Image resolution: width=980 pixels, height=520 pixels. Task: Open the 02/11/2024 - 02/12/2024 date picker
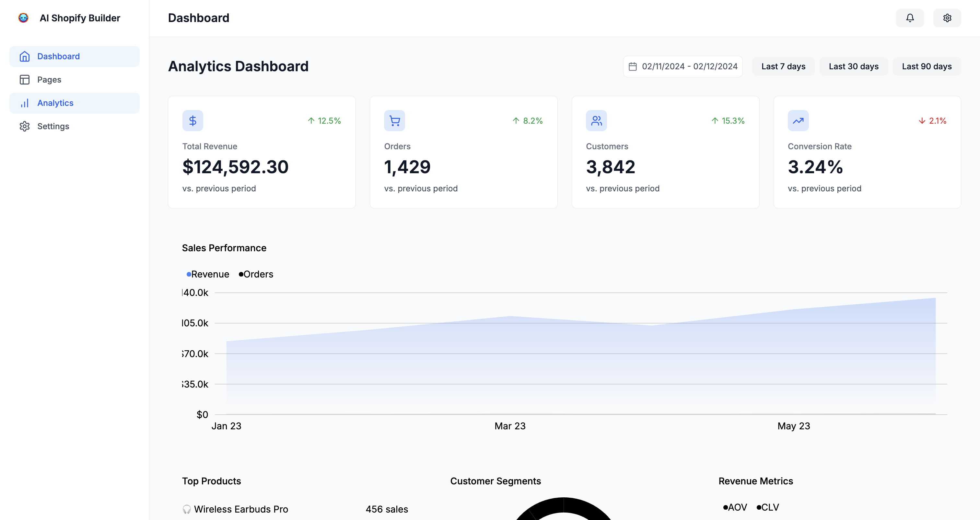[x=689, y=66]
